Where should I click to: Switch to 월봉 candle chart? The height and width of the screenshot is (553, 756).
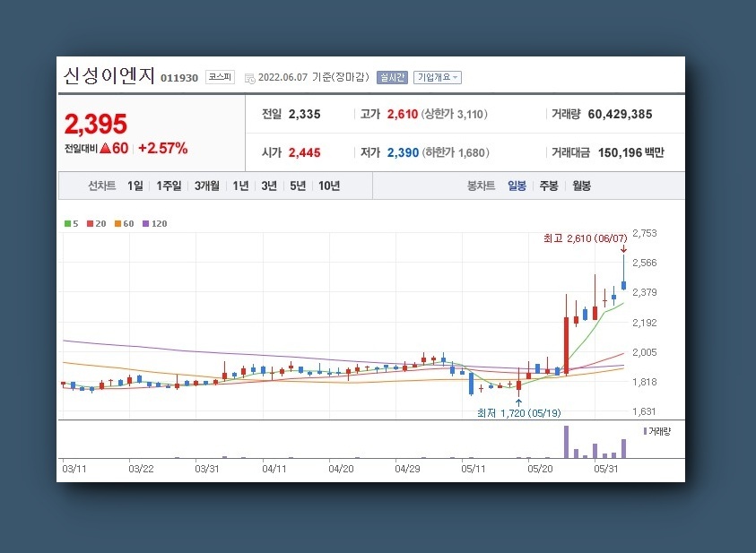click(581, 186)
